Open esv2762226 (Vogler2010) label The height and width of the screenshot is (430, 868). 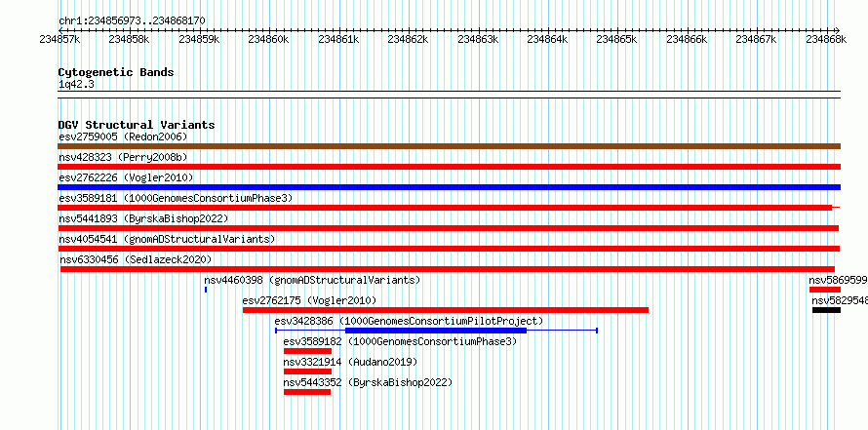(x=126, y=177)
